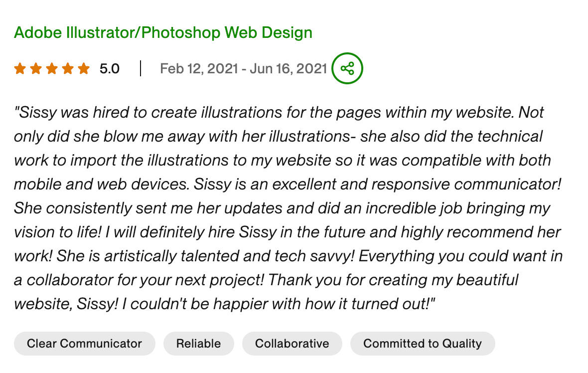Click the Feb 12, 2021 start date

pos(198,68)
